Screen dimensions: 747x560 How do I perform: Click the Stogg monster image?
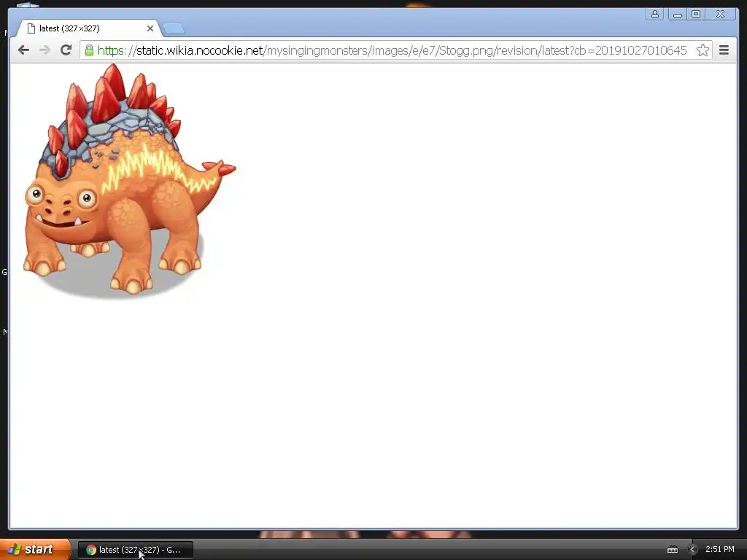(x=128, y=182)
